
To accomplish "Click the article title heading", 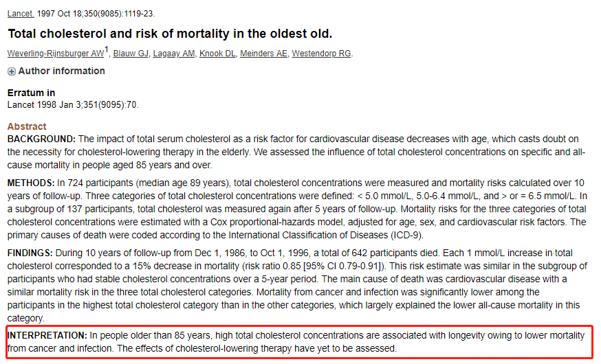I will (170, 34).
